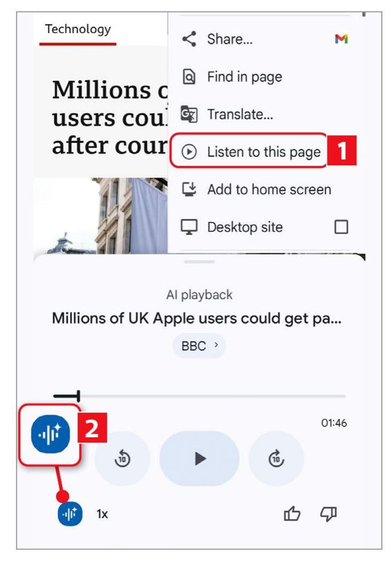Click the drag handle of the playback sheet
This screenshot has width=392, height=584.
click(x=200, y=262)
